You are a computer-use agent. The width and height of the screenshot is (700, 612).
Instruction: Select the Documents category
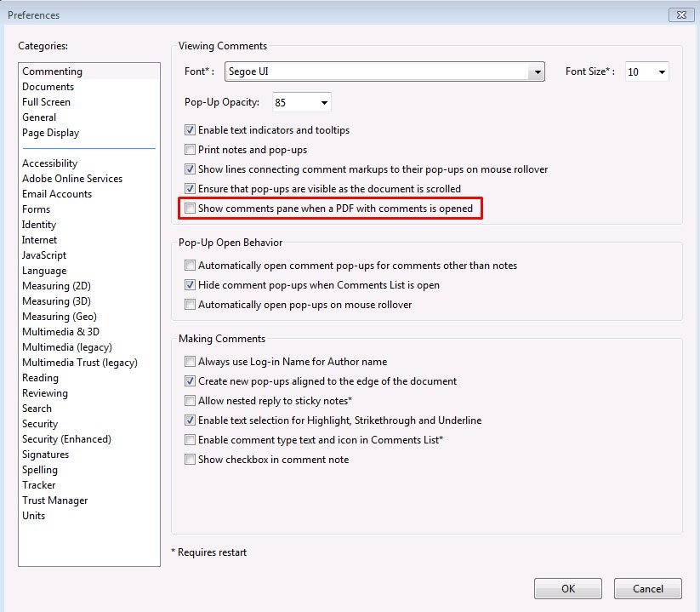[x=48, y=87]
